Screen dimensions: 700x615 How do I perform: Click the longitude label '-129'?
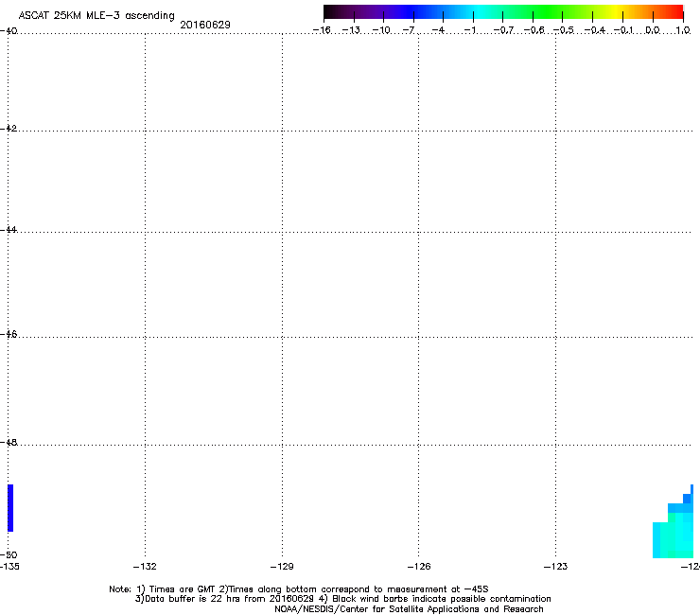point(282,567)
